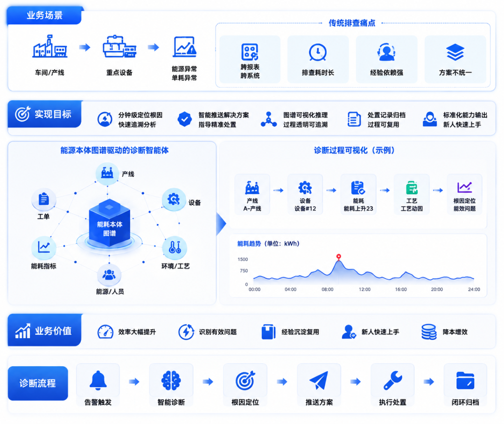The width and height of the screenshot is (504, 424).
Task: Click the 设备 gear node in graph
Action: click(x=174, y=200)
